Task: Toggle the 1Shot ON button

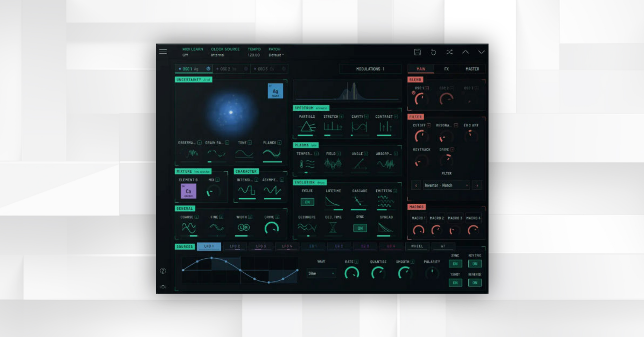Action: (455, 283)
